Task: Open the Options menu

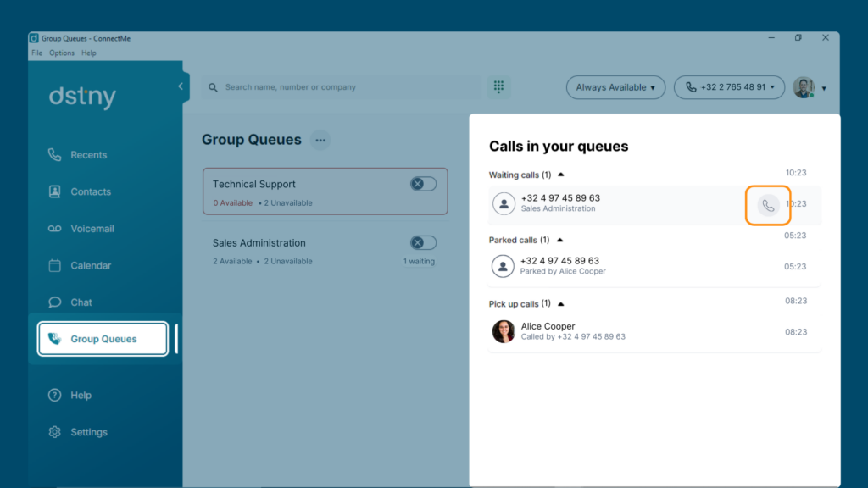Action: point(61,53)
